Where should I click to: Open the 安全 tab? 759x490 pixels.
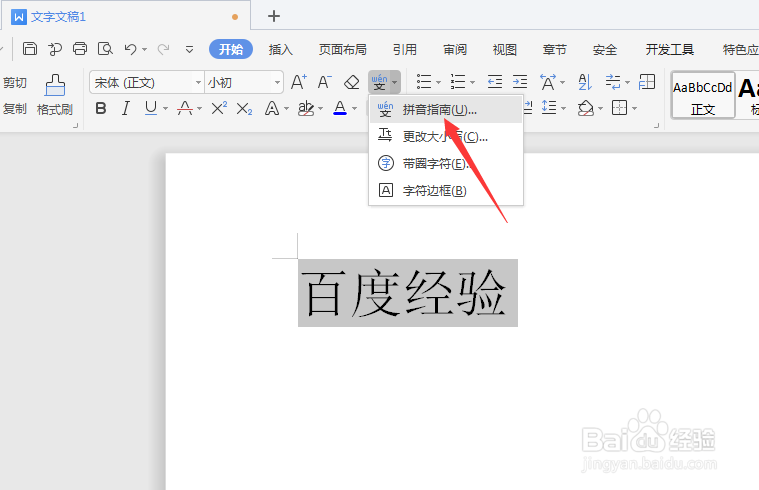(x=605, y=49)
